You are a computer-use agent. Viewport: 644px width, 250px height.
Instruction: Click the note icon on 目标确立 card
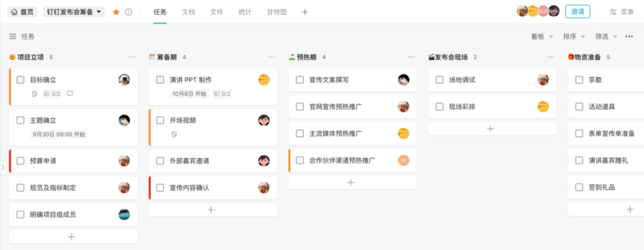pos(35,94)
